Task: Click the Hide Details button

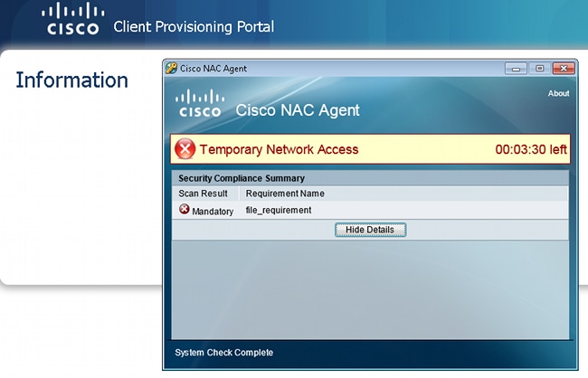Action: point(370,230)
